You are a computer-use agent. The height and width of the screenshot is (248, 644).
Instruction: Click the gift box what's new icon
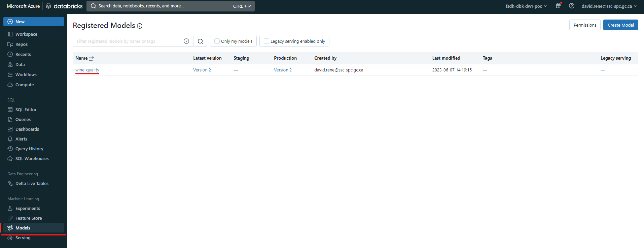tap(558, 6)
